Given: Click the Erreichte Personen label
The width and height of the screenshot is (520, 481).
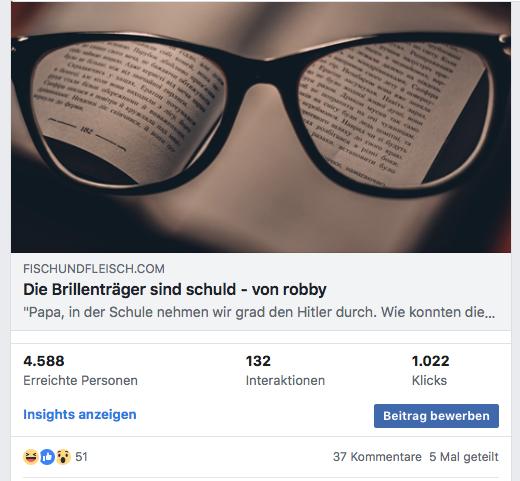Looking at the screenshot, I should [x=80, y=380].
